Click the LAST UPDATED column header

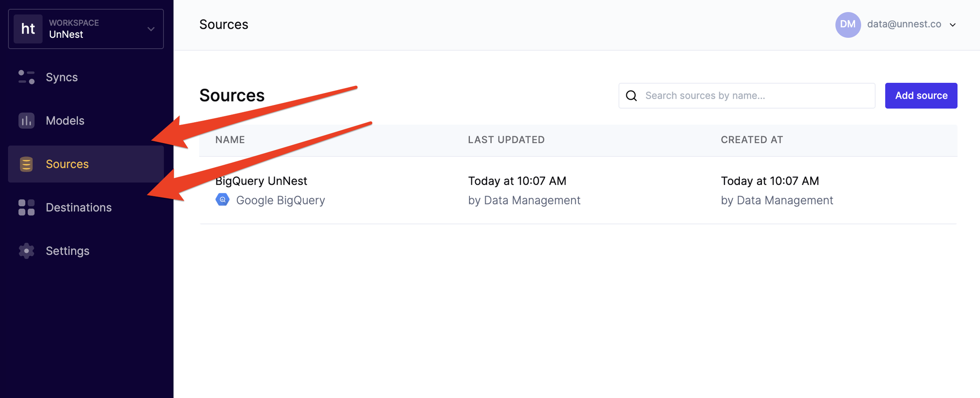click(506, 140)
